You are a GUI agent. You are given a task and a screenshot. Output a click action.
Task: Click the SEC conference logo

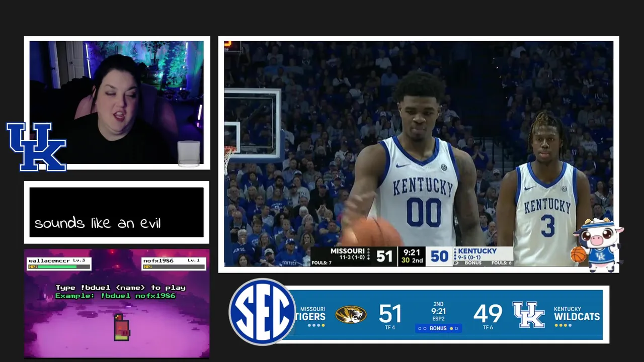(x=263, y=312)
